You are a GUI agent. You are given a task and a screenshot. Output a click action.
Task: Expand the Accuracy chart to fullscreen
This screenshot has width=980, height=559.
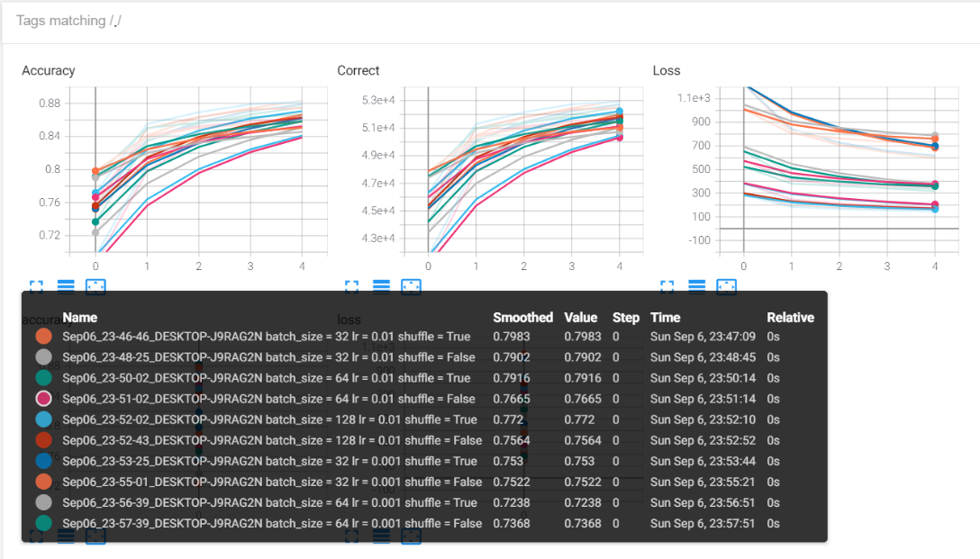(x=36, y=286)
